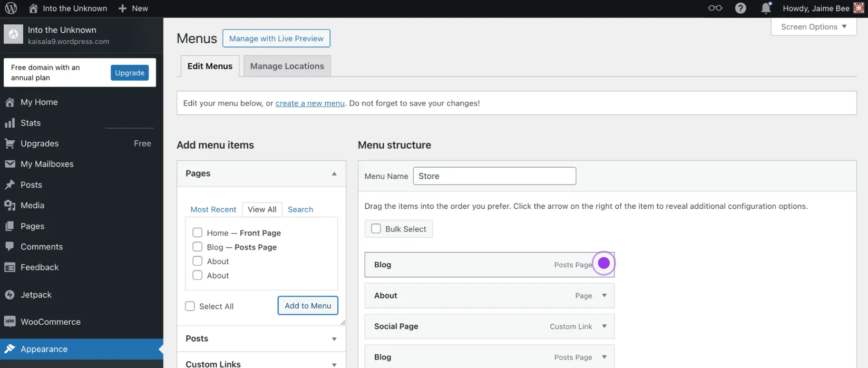The image size is (868, 368).
Task: Check the second About page checkbox
Action: (198, 275)
